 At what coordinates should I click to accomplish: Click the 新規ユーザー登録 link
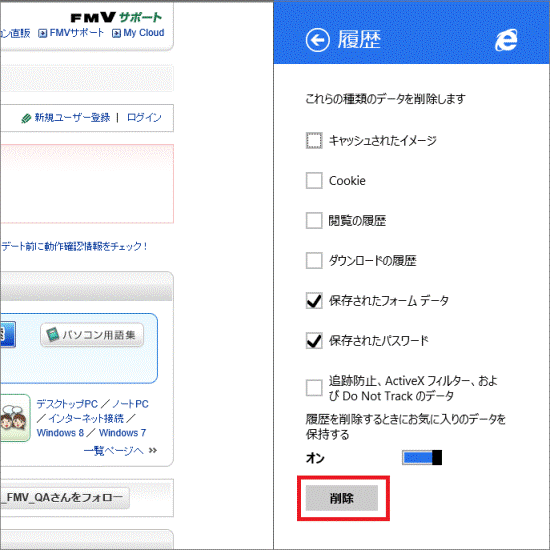point(72,118)
